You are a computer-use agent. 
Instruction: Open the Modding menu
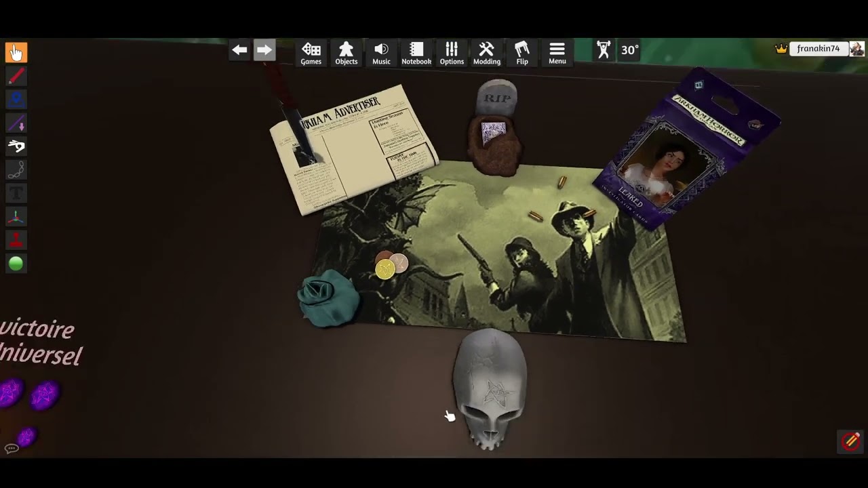pos(487,53)
